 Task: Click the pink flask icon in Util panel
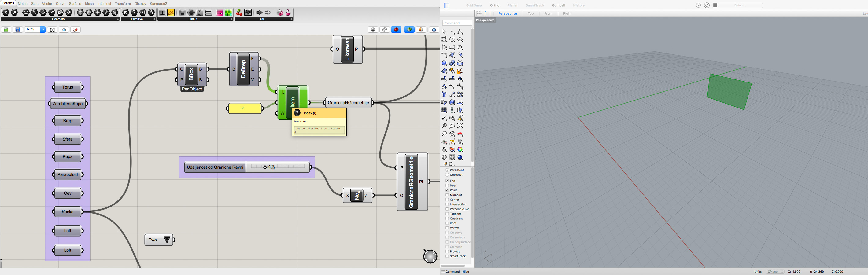coord(288,13)
